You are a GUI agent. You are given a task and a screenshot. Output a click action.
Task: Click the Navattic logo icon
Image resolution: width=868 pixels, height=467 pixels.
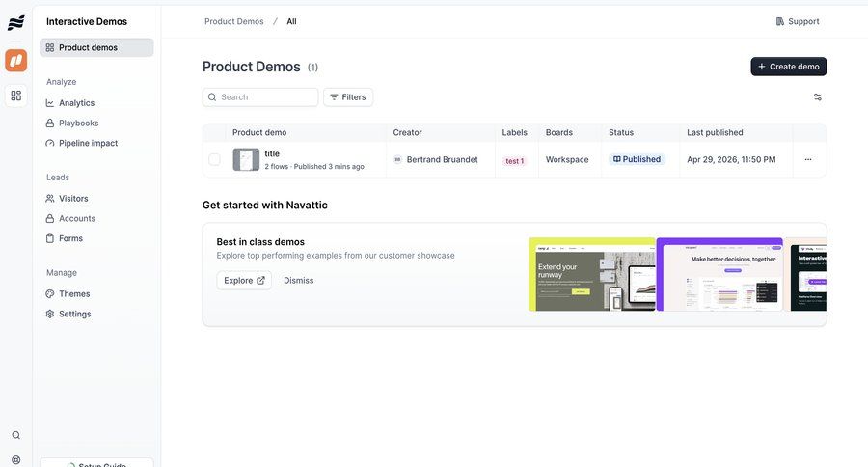pyautogui.click(x=16, y=23)
